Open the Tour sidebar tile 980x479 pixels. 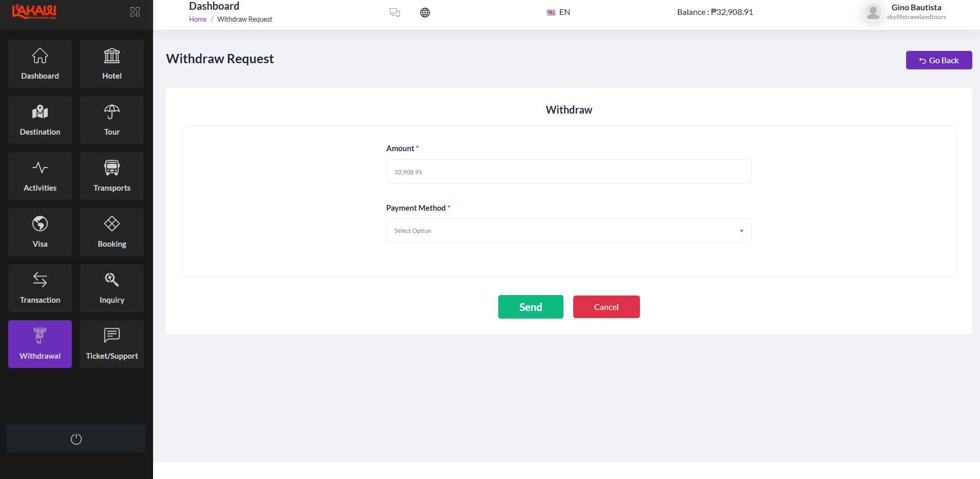pyautogui.click(x=112, y=120)
